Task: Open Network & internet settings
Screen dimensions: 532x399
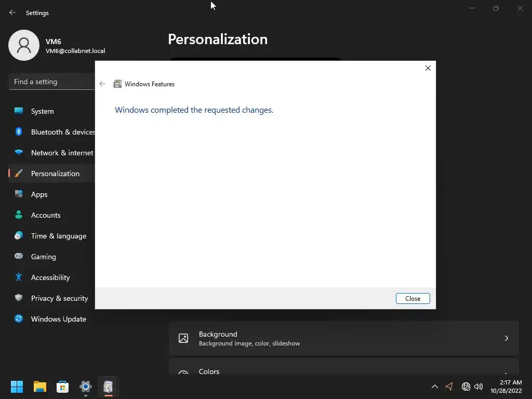Action: (x=51, y=153)
